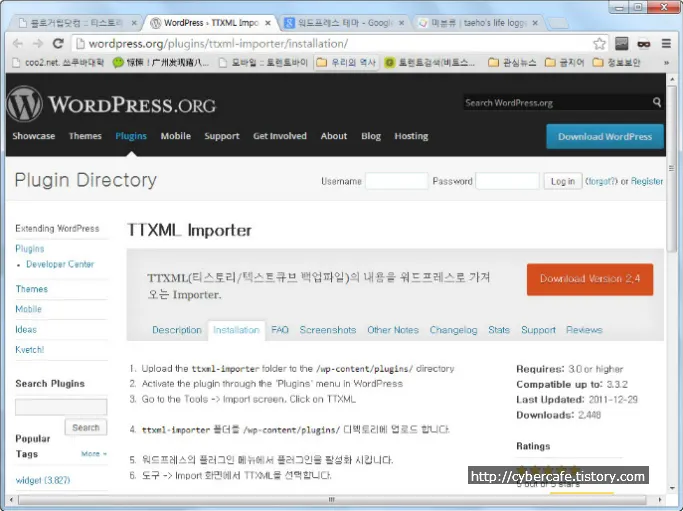Click the address bar URL
The width and height of the screenshot is (683, 511).
tap(218, 44)
